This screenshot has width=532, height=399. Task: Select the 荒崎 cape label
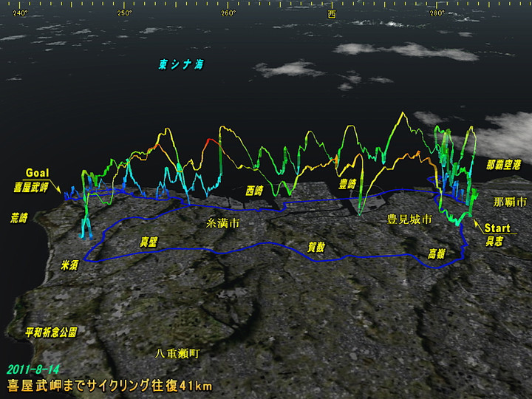coord(19,218)
